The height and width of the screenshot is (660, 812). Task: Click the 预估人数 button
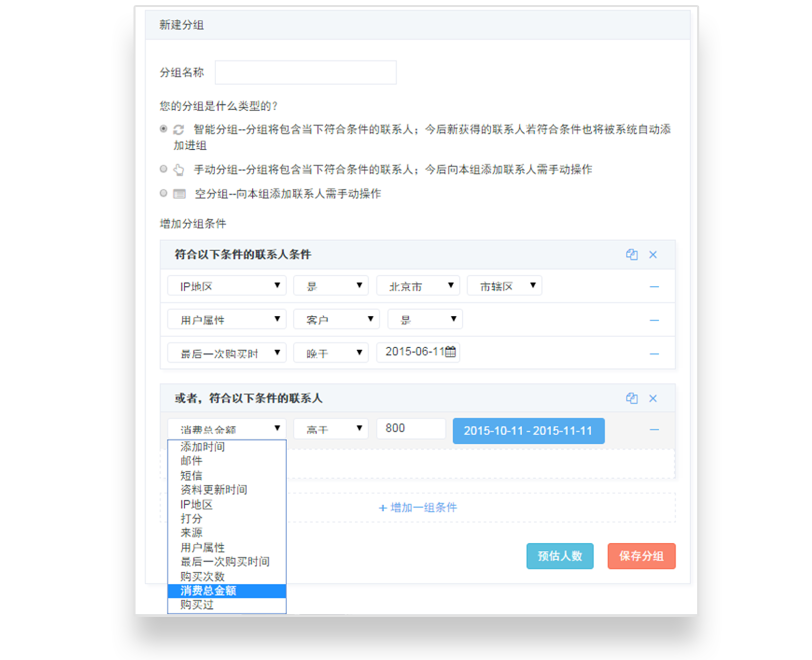pos(560,556)
